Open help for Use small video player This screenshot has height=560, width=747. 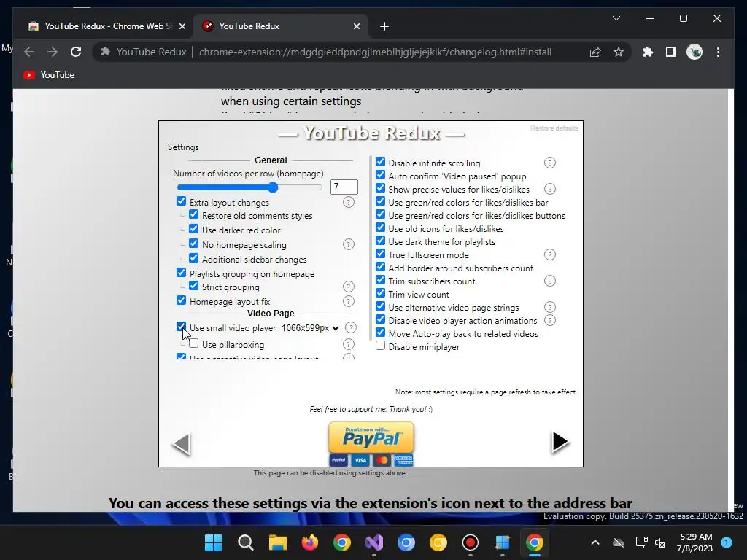[351, 327]
